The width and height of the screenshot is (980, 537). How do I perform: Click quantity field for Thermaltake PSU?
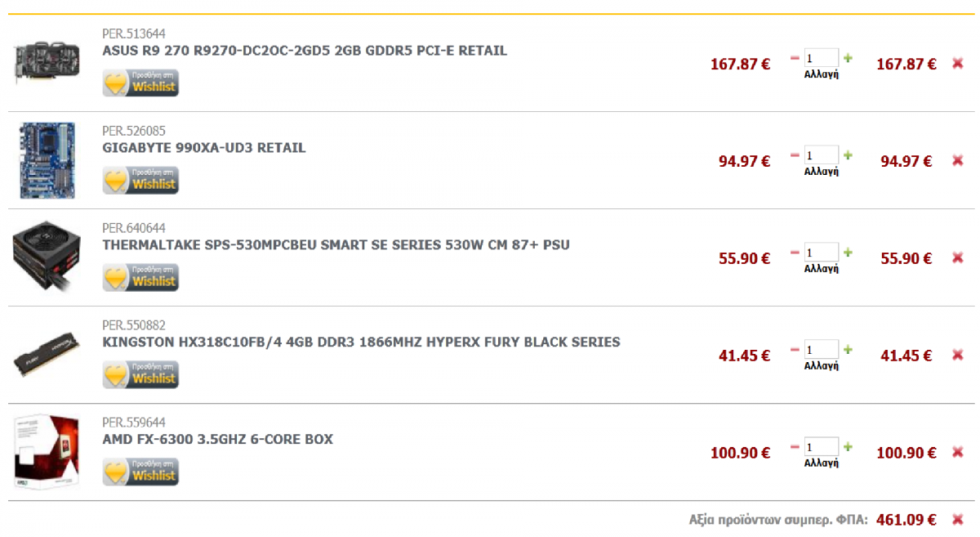822,253
